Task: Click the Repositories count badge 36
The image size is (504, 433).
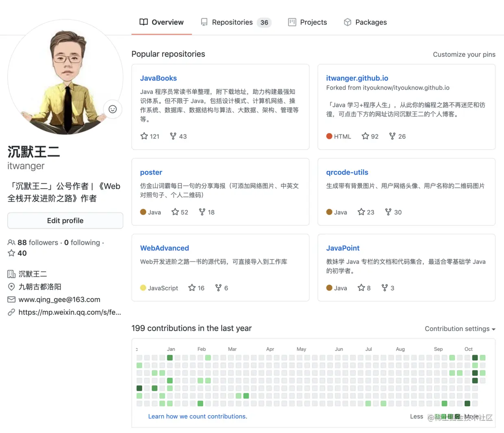Action: tap(264, 22)
